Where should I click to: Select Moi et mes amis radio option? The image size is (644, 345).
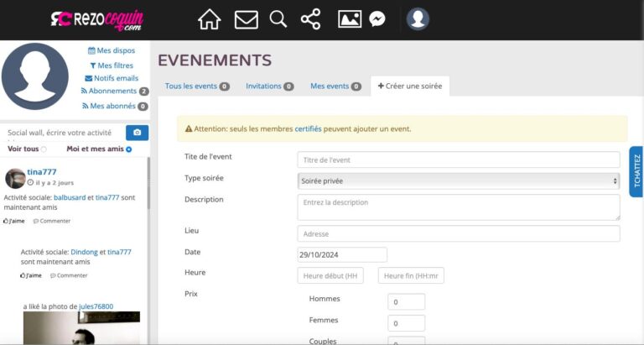(x=129, y=149)
